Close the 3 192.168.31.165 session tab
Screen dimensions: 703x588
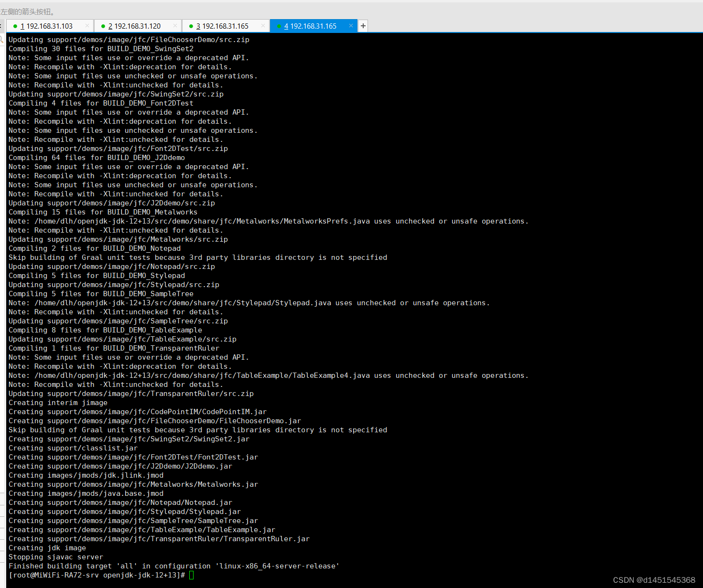(263, 26)
